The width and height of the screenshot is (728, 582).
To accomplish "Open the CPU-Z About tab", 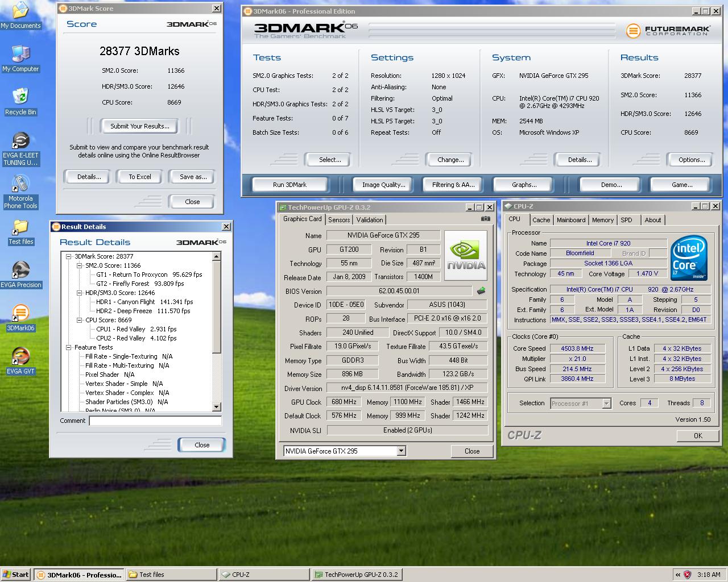I will pos(653,220).
